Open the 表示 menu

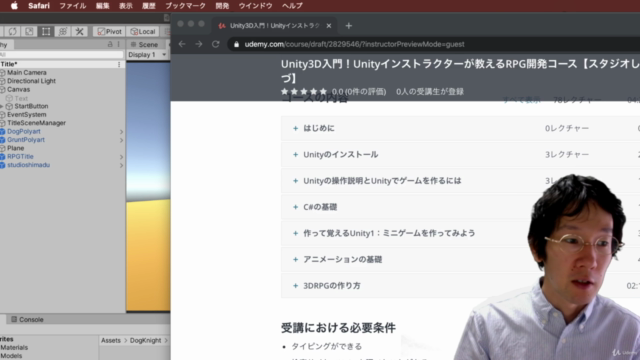pos(126,6)
